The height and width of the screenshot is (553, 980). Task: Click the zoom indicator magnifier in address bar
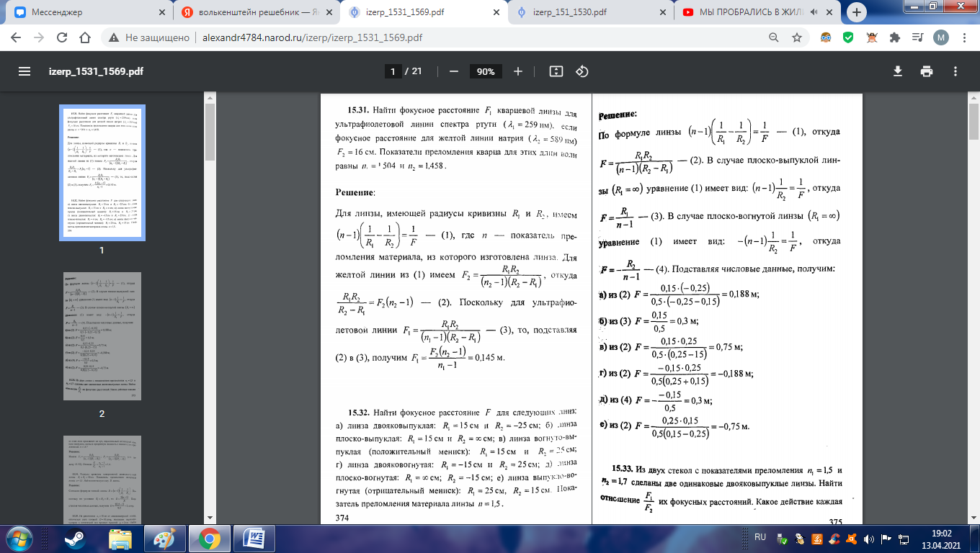point(774,37)
